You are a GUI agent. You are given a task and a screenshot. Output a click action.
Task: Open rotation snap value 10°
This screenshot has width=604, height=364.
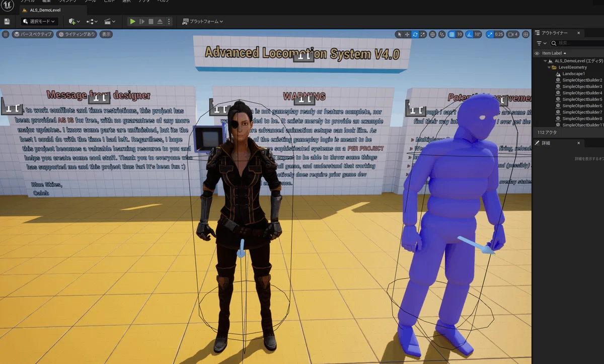pyautogui.click(x=478, y=34)
